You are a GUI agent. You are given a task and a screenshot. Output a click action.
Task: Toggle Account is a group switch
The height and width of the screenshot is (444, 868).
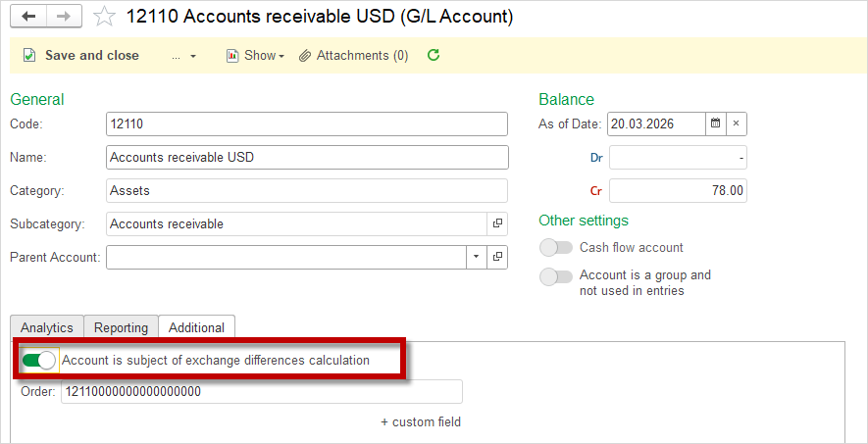click(x=556, y=276)
